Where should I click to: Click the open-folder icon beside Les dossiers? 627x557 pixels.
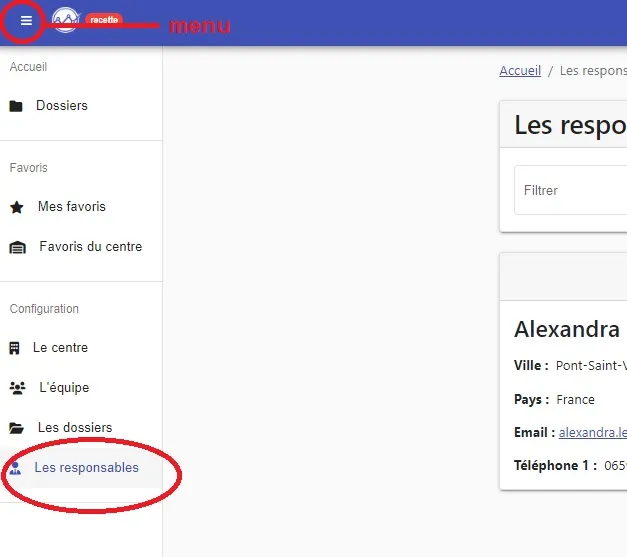point(16,428)
